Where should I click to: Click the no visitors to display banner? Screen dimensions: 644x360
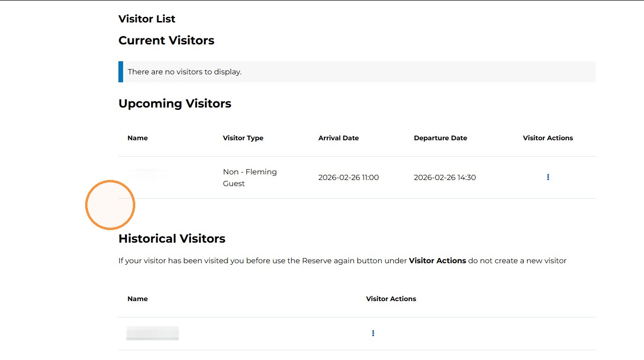pyautogui.click(x=357, y=72)
